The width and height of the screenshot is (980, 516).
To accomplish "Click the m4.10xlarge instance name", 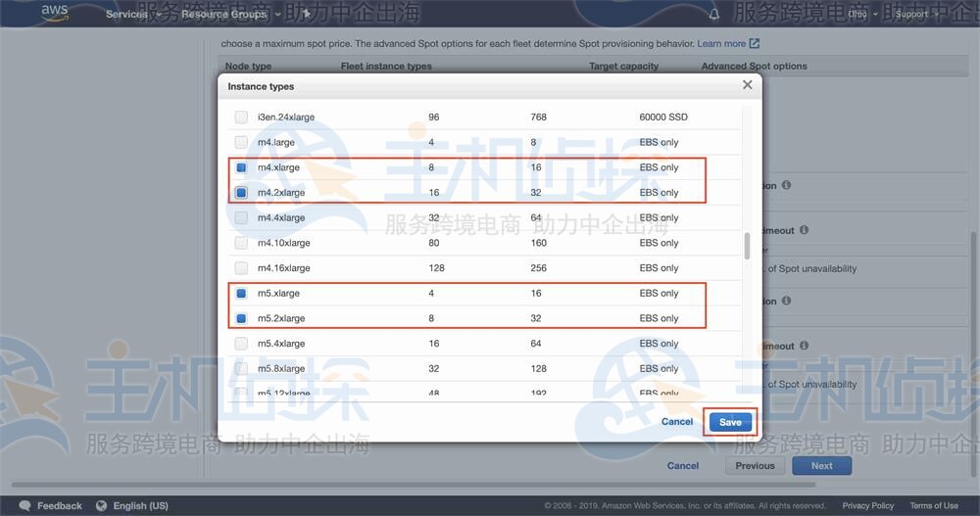I will pos(284,243).
